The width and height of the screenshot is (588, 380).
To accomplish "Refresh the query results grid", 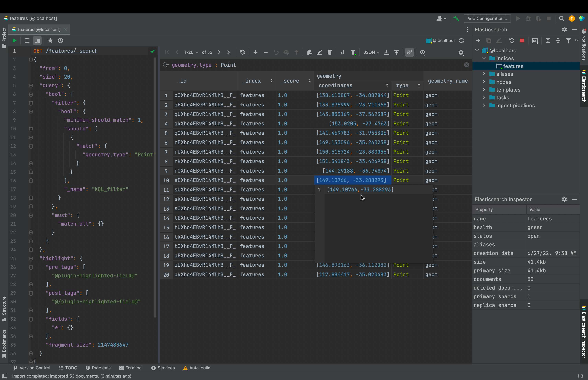I will coord(243,52).
